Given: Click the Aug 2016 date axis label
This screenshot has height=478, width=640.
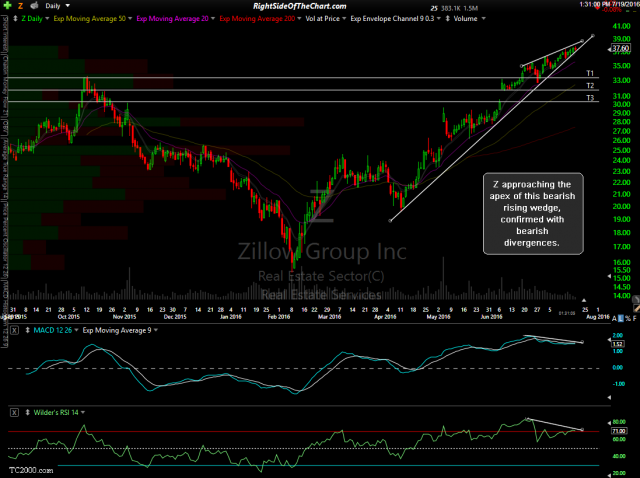Looking at the screenshot, I should coord(598,317).
